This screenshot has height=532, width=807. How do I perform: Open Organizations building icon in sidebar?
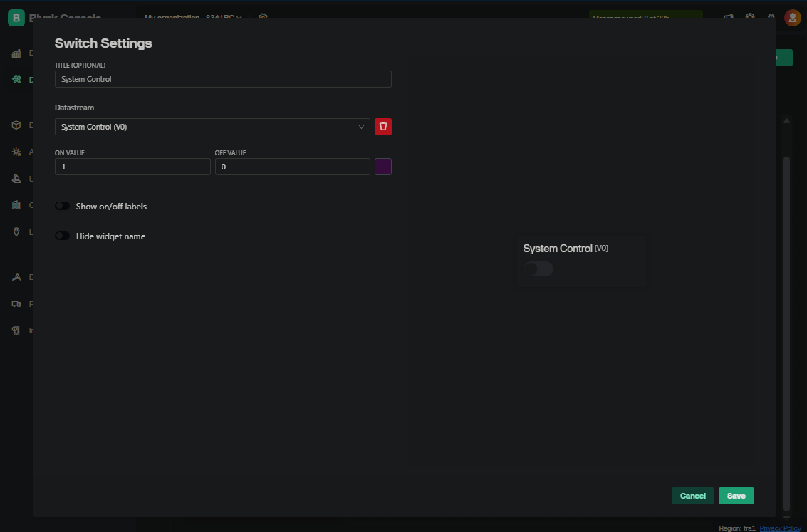(x=16, y=205)
